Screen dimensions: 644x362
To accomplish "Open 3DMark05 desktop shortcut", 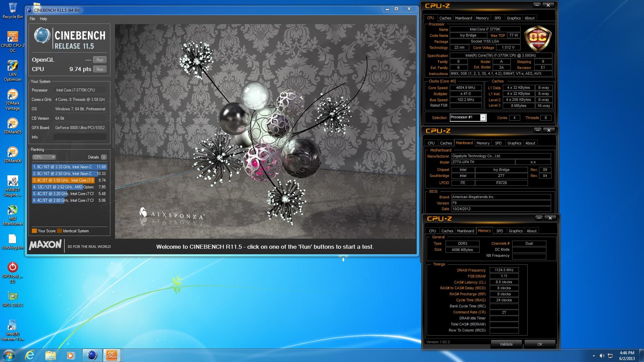I will tap(12, 126).
